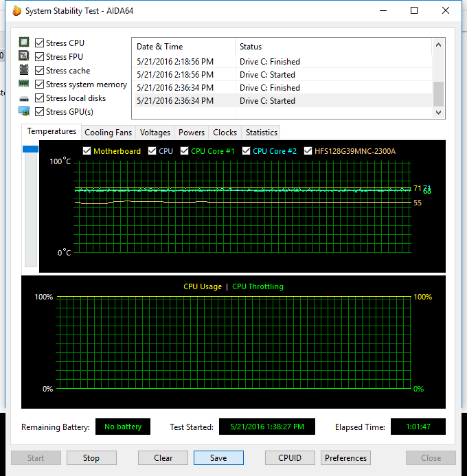Click the Status column header

pos(334,47)
